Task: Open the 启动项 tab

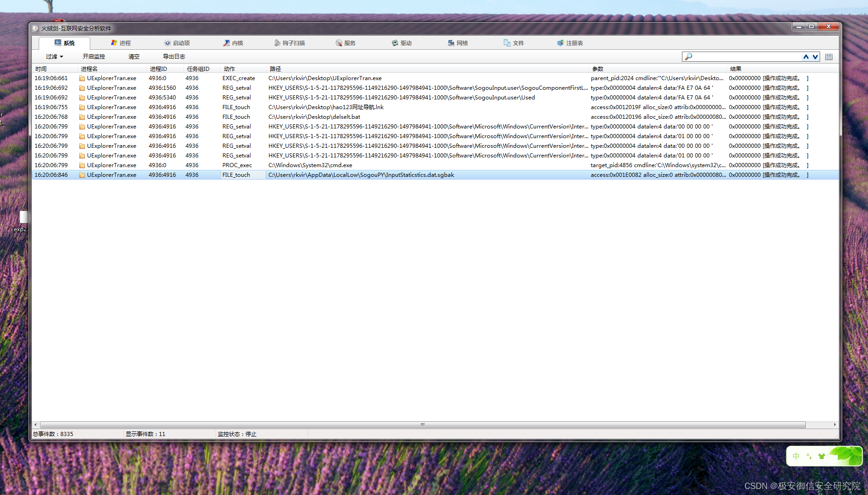Action: click(177, 43)
